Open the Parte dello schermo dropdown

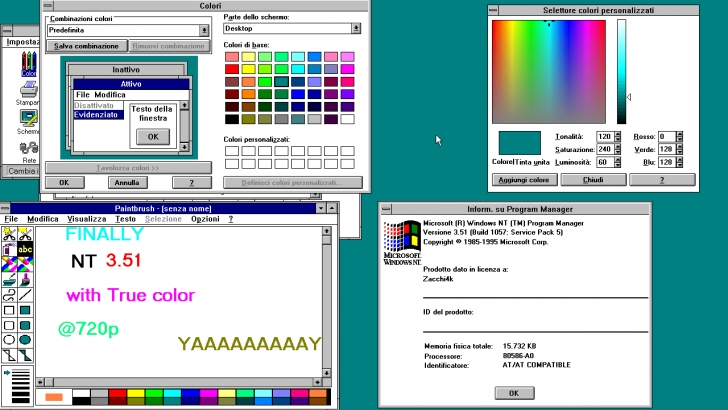(x=356, y=28)
